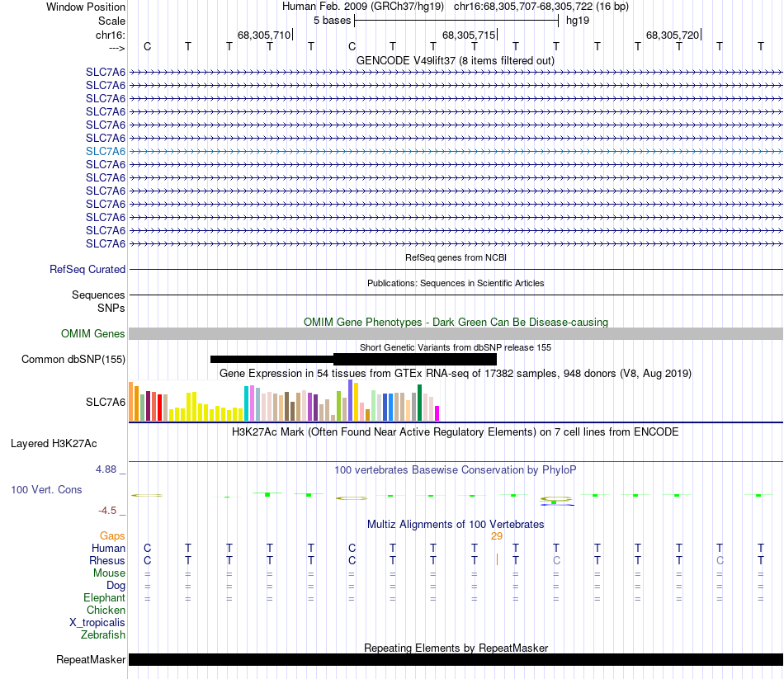Click the gray OMIM Genes item bar
Viewport: 784px width, 679px height.
(456, 333)
